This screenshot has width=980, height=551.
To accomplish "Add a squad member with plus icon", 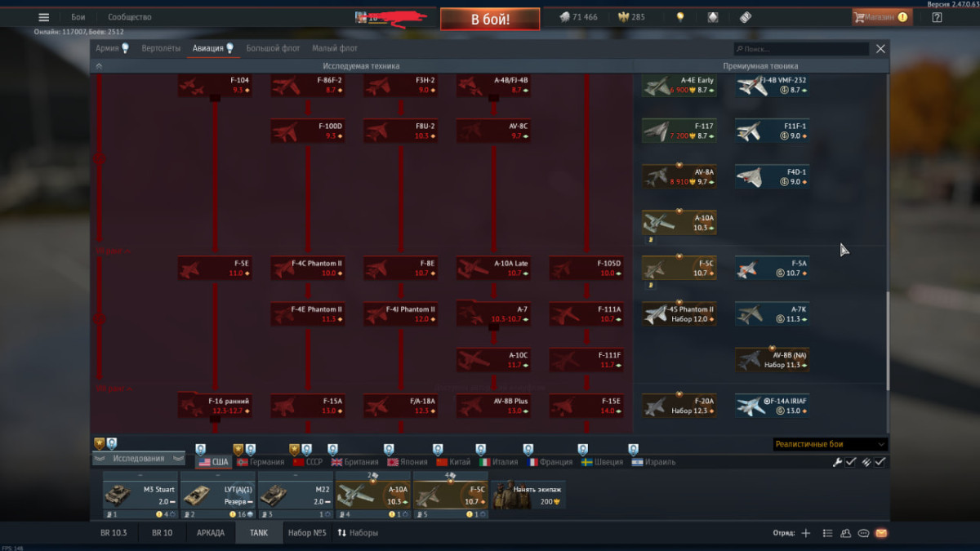I will [x=805, y=533].
